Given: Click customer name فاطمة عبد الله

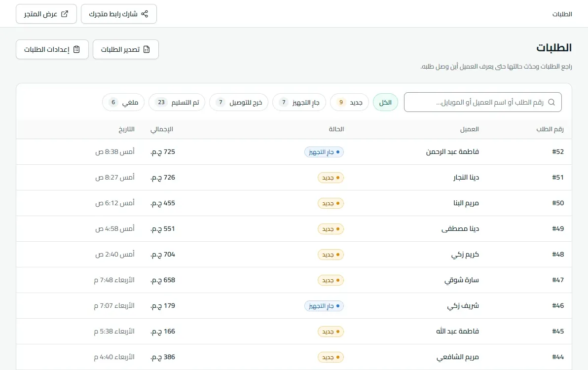Looking at the screenshot, I should point(457,332).
